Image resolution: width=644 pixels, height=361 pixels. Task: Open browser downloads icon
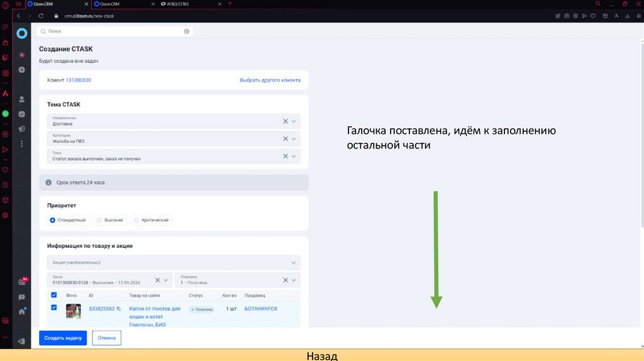[x=628, y=16]
